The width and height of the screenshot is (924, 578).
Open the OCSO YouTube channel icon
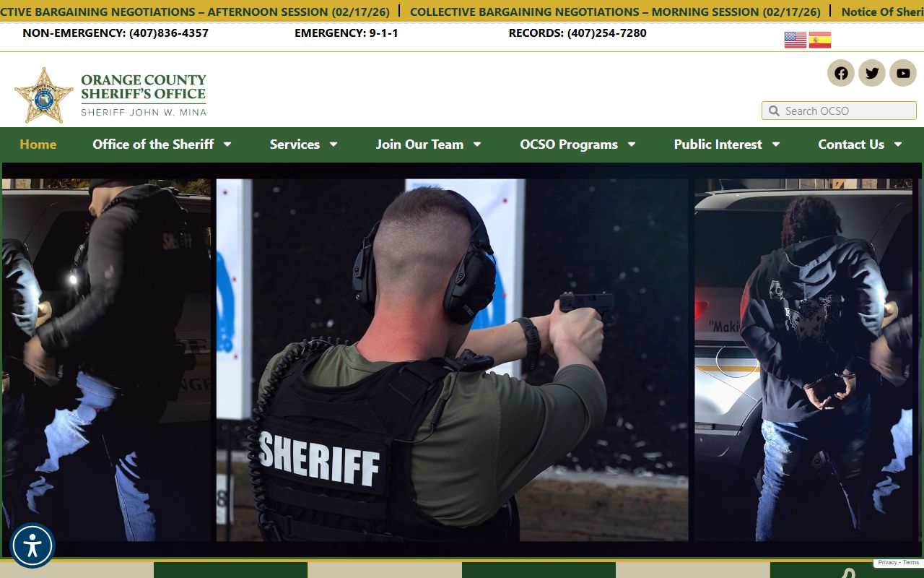coord(903,73)
